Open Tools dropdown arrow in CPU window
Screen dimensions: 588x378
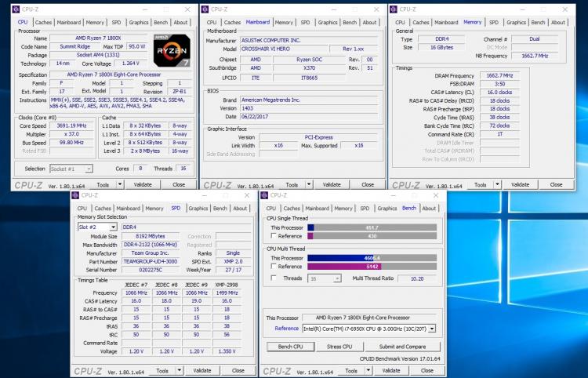pyautogui.click(x=120, y=184)
